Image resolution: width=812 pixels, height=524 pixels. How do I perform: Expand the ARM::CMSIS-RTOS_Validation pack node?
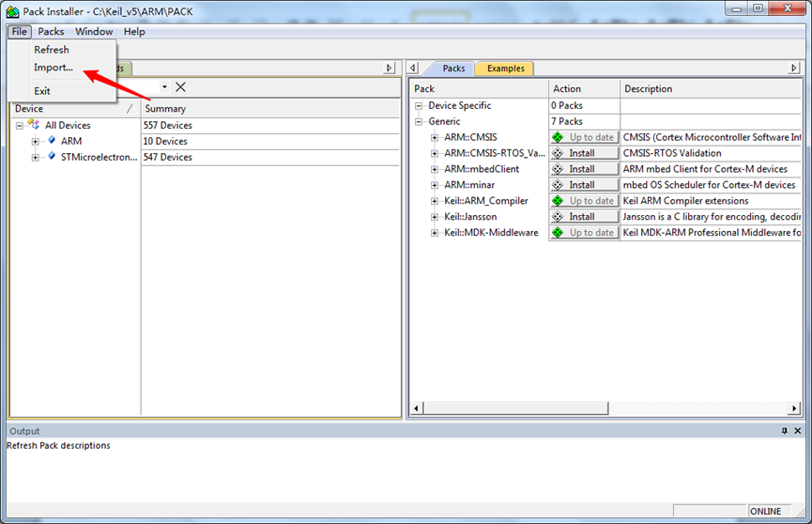[435, 153]
